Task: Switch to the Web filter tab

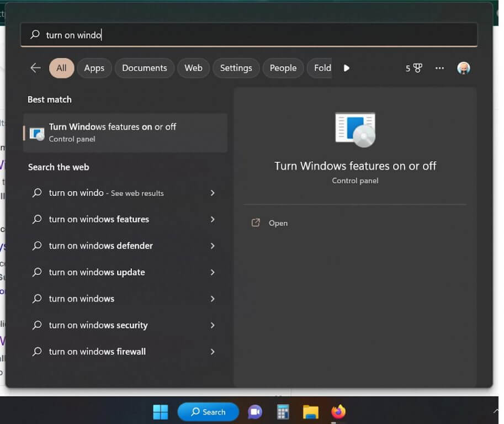Action: [193, 68]
